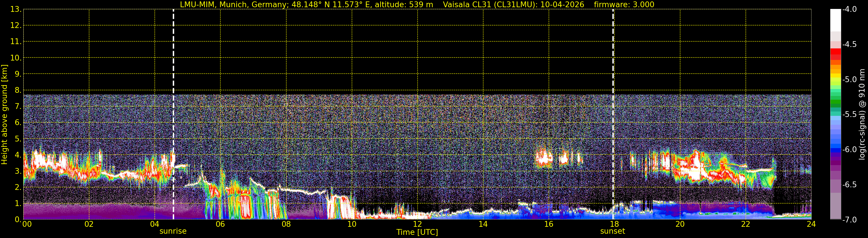
Task: Click the 'Height above ground [km]' axis label
Action: tap(4, 115)
